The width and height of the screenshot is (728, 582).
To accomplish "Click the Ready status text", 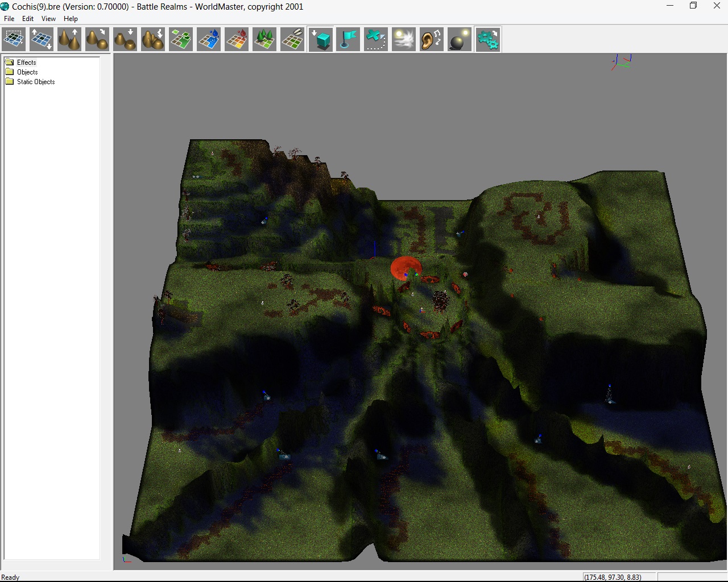I will tap(10, 577).
